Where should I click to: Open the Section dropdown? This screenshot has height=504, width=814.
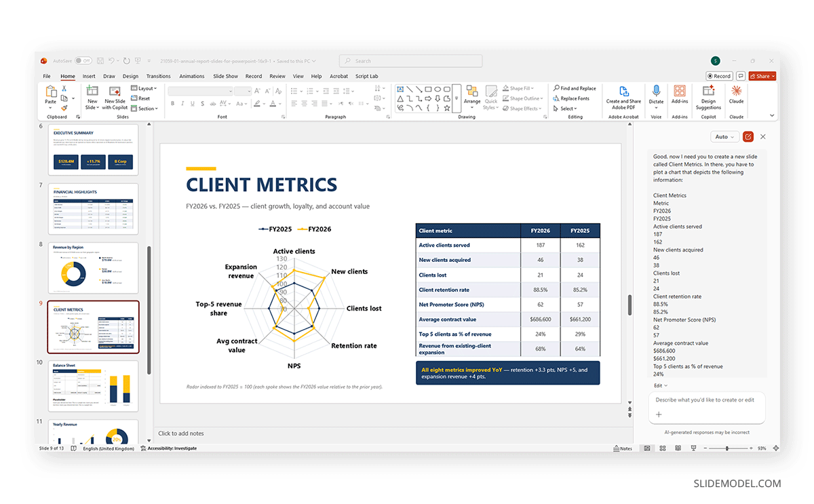click(x=144, y=109)
